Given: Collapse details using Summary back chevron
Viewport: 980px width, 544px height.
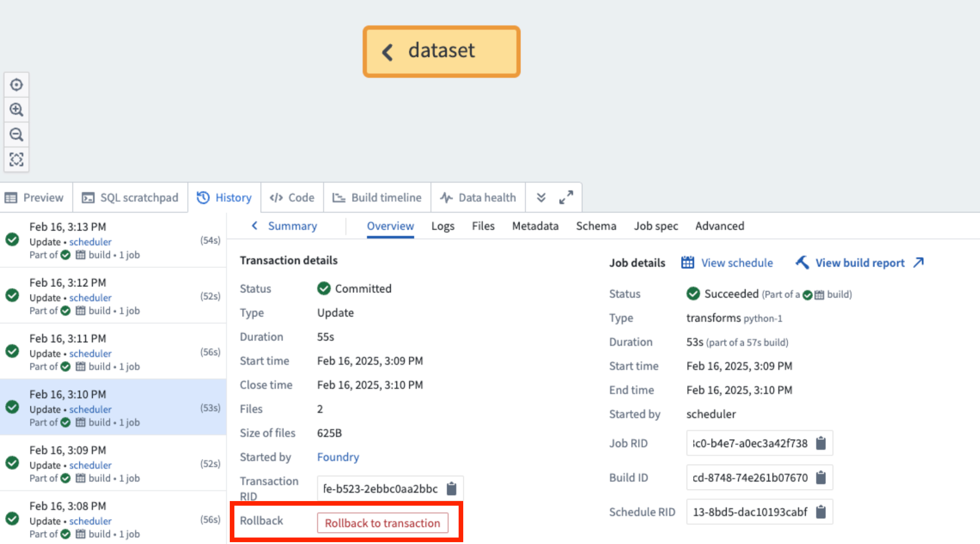Looking at the screenshot, I should coord(255,226).
